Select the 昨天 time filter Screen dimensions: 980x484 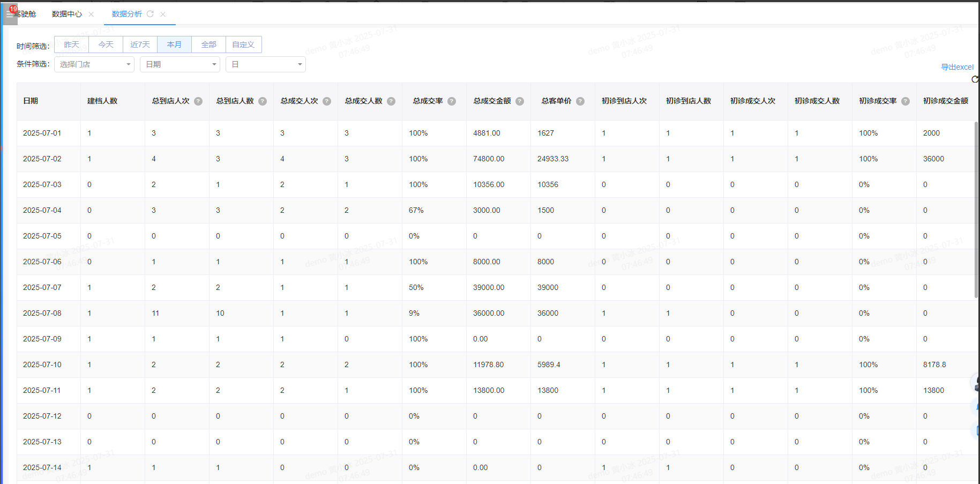click(x=71, y=44)
